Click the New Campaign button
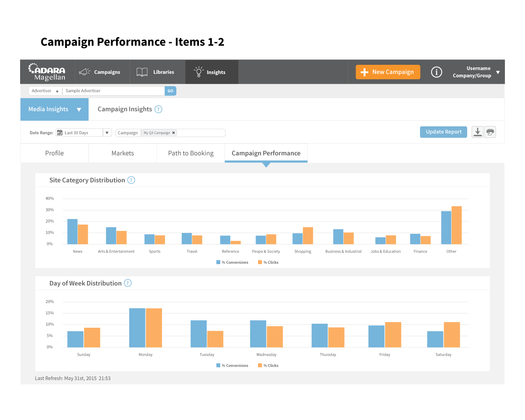Image resolution: width=525 pixels, height=420 pixels. [388, 72]
